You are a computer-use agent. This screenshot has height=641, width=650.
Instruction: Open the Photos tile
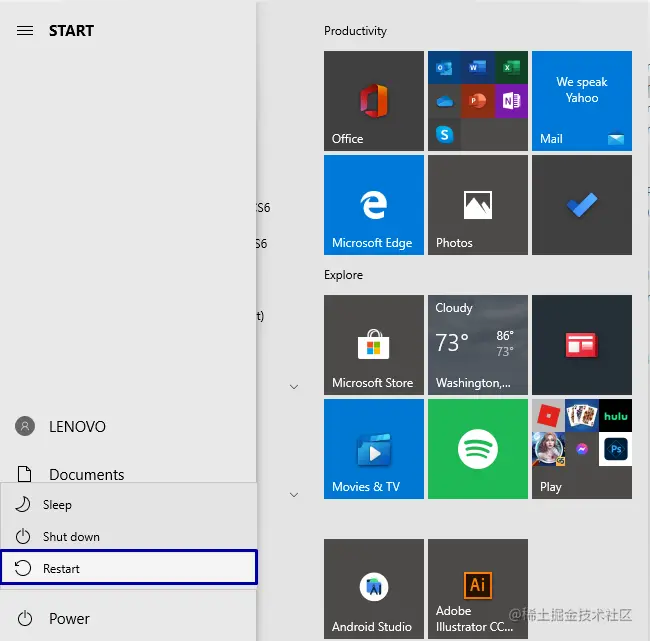pos(478,205)
